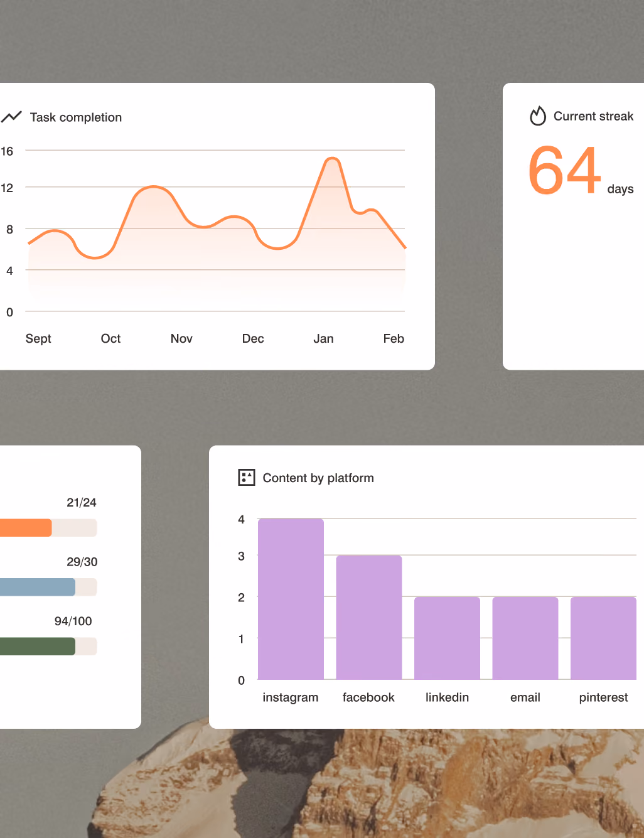Click the Oct label on the x-axis
This screenshot has width=644, height=838.
[110, 338]
